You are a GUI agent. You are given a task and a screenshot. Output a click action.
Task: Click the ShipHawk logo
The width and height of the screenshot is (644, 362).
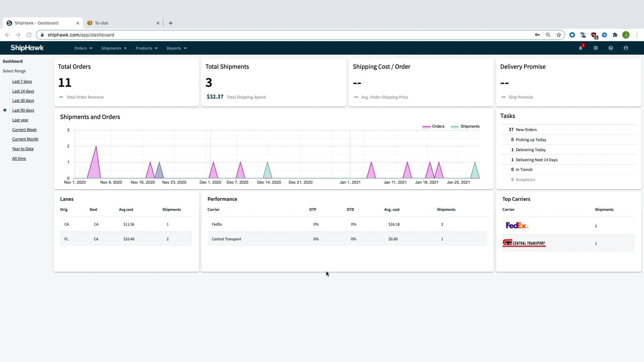[27, 48]
